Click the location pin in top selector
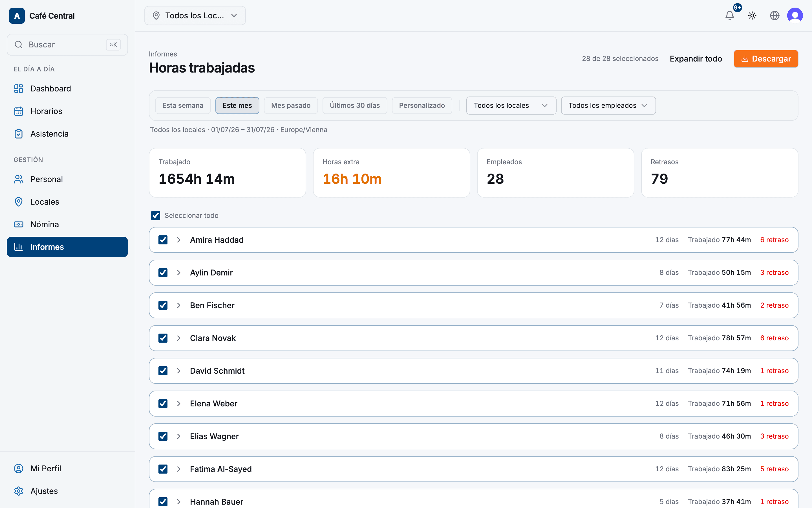This screenshot has height=508, width=812. 156,16
